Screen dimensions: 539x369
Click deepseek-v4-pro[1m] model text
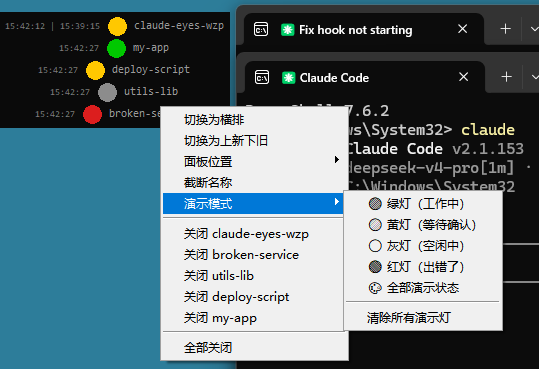(x=431, y=168)
